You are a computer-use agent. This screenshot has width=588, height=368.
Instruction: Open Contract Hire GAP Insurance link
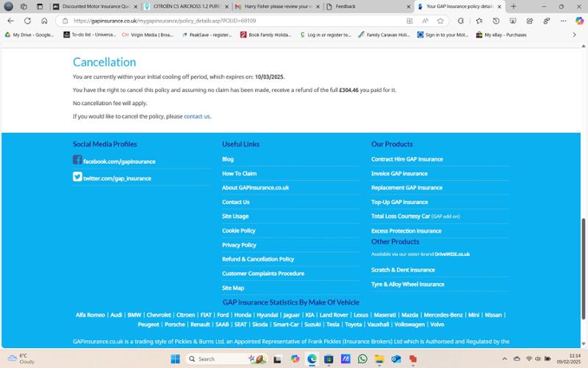407,159
